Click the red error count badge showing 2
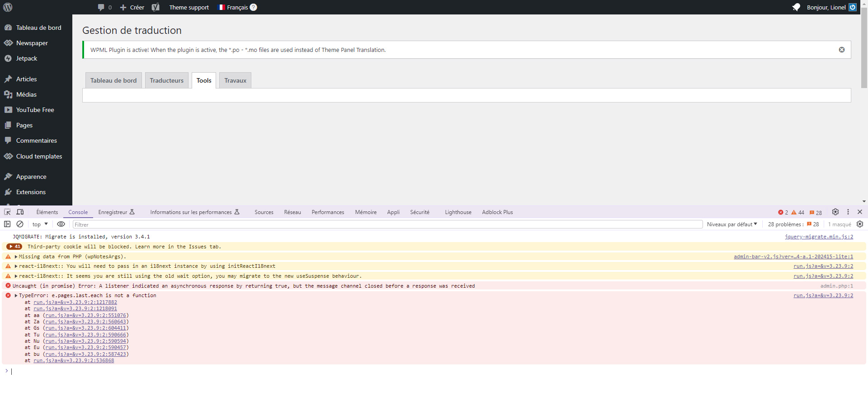The width and height of the screenshot is (868, 415). pyautogui.click(x=783, y=212)
